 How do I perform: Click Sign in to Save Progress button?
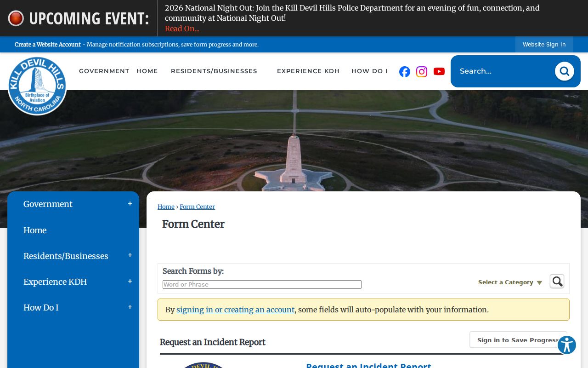point(518,340)
